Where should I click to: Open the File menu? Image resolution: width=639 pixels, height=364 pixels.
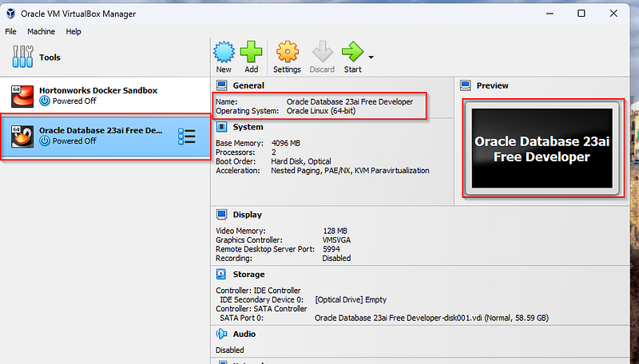point(10,31)
